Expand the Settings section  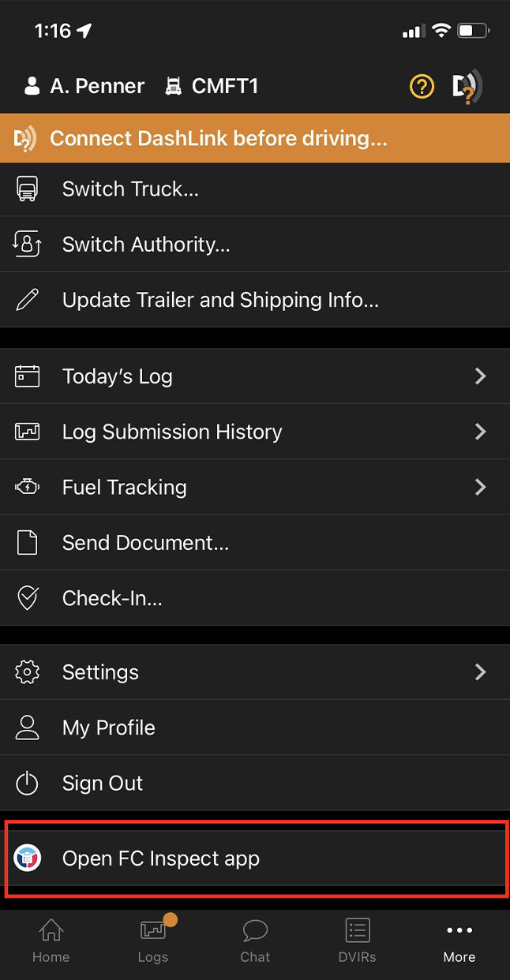coord(481,671)
